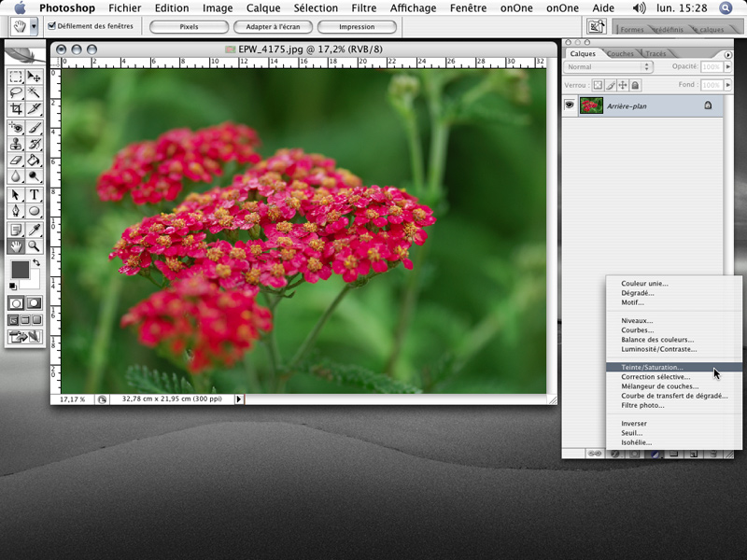Image resolution: width=747 pixels, height=560 pixels.
Task: Click the background color swatch
Action: pos(34,283)
